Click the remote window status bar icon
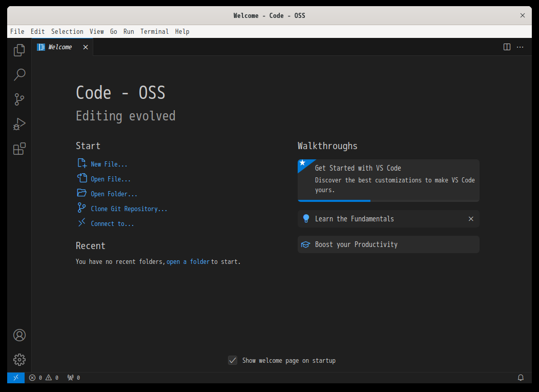 coord(16,378)
